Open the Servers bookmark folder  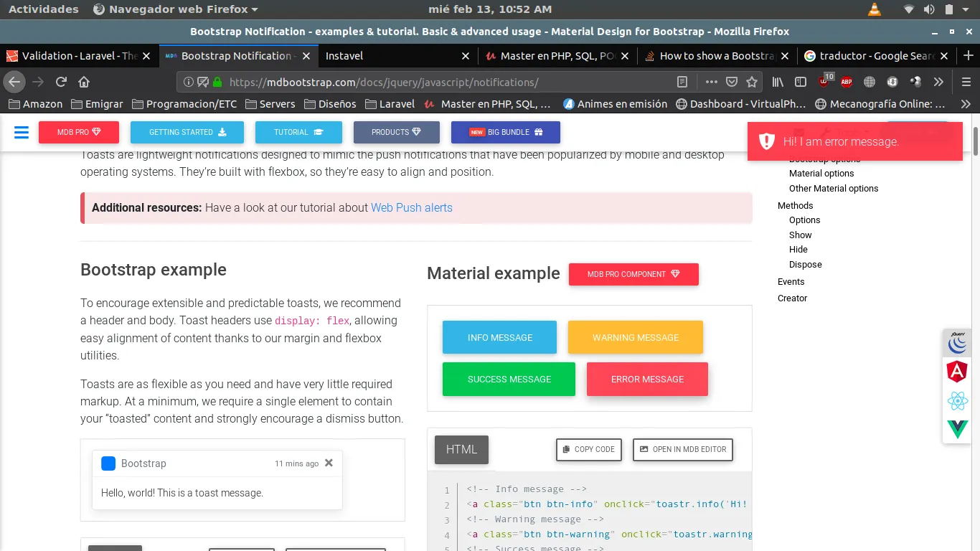point(270,104)
